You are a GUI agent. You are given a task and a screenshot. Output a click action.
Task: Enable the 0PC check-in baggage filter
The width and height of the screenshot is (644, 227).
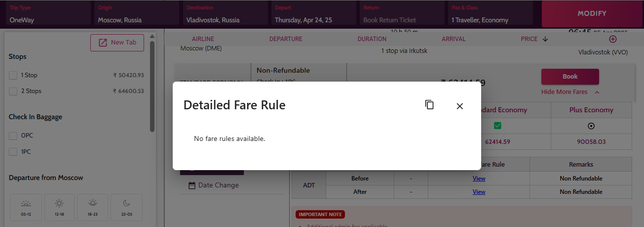coord(13,136)
